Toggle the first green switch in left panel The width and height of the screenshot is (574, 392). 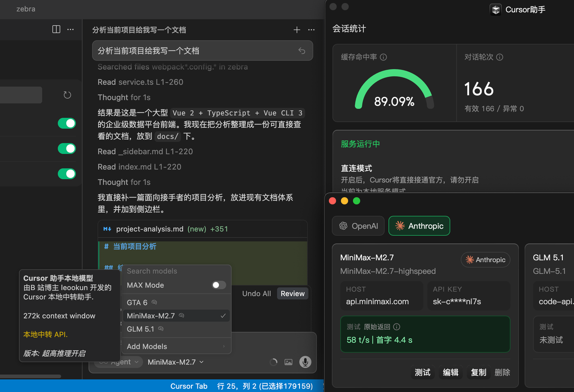click(x=67, y=123)
